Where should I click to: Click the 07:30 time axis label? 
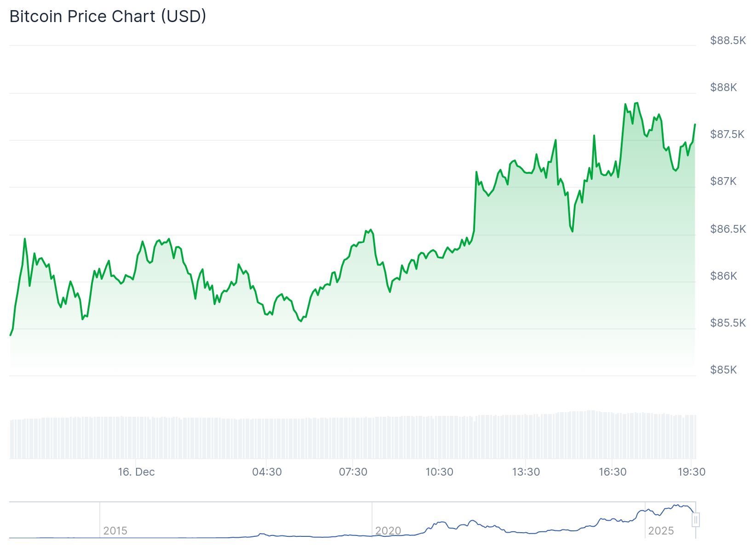[x=353, y=472]
